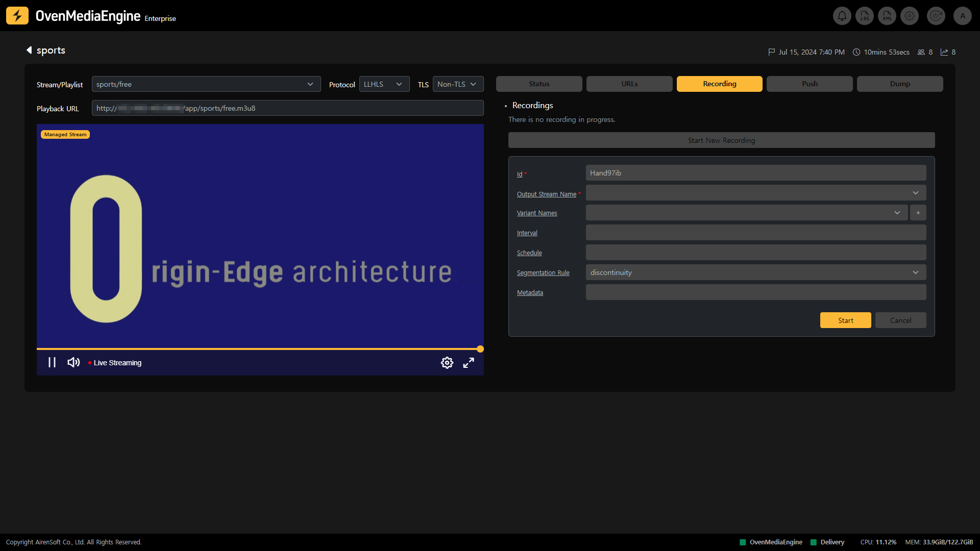Pause the live stream playback
The height and width of the screenshot is (551, 980).
[x=52, y=362]
